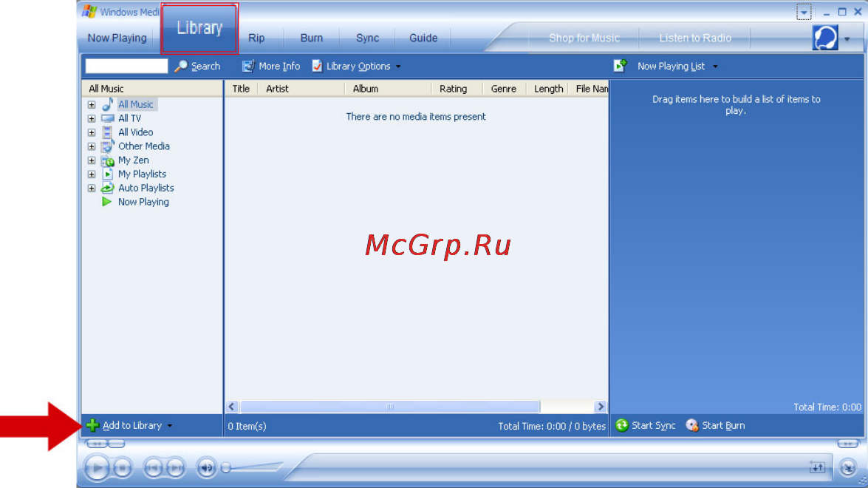The height and width of the screenshot is (488, 868).
Task: Click the Search button with magnifier
Action: point(198,66)
